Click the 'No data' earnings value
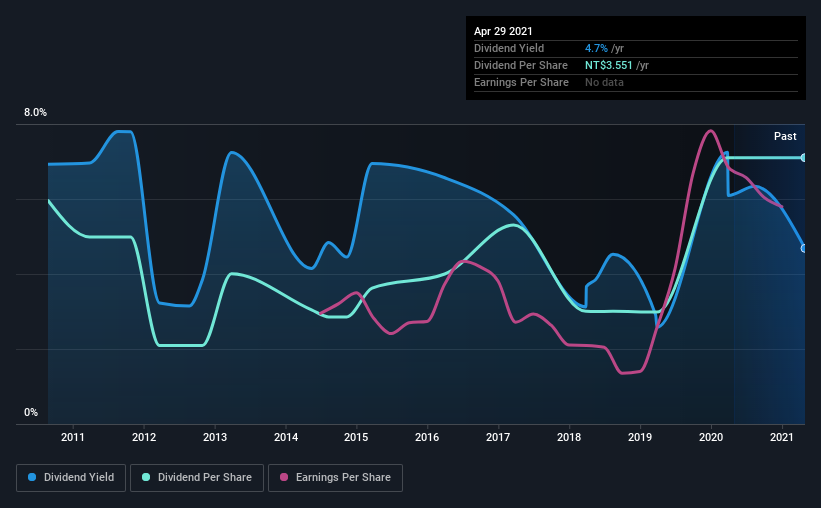The height and width of the screenshot is (508, 821). tap(604, 82)
